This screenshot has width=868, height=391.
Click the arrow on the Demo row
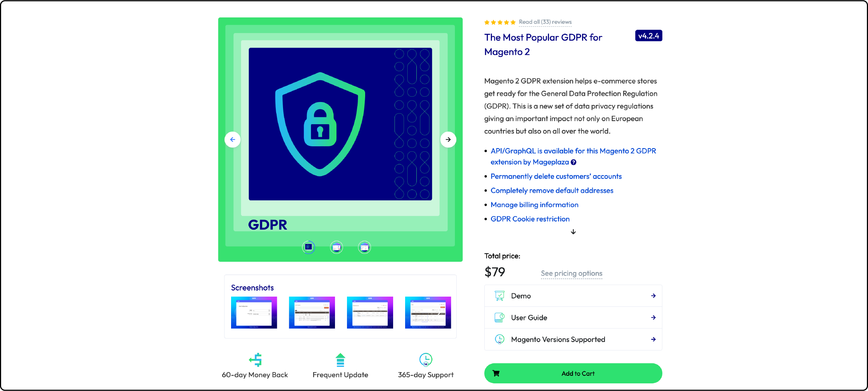coord(653,296)
